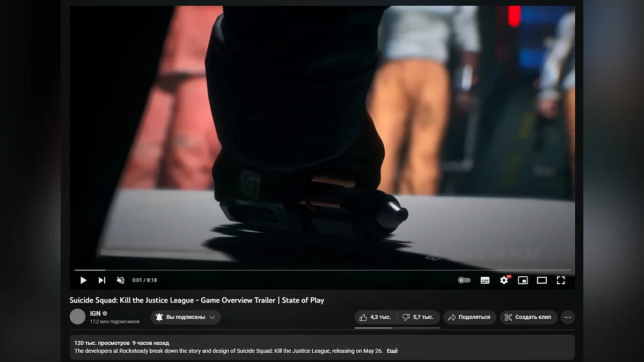Viewport: 644px width, 362px height.
Task: Turn on subtitles in the player
Action: coord(485,280)
